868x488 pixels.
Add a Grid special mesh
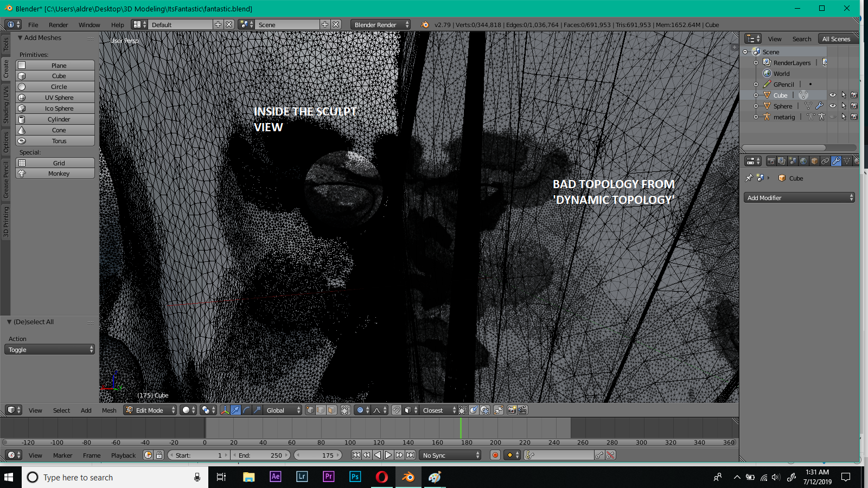tap(55, 163)
